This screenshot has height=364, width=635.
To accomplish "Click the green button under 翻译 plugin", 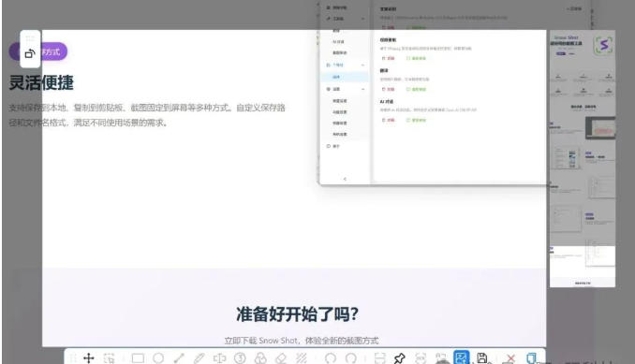I will [x=416, y=89].
